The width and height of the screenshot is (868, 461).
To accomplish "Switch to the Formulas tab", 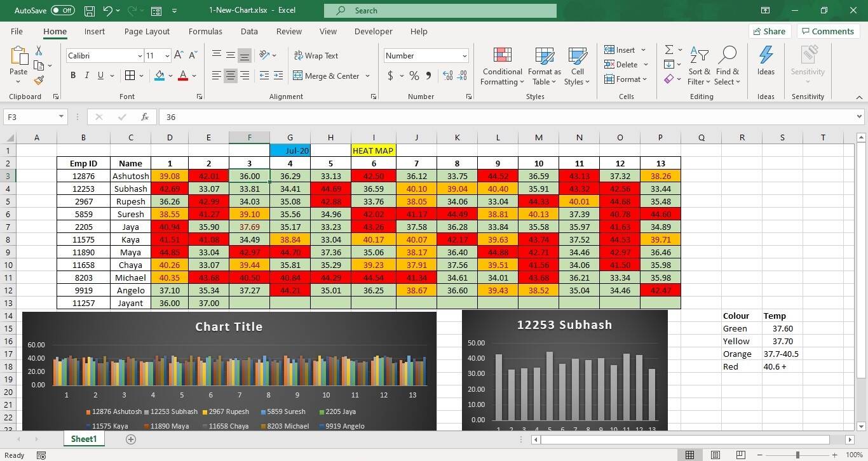I will [205, 31].
